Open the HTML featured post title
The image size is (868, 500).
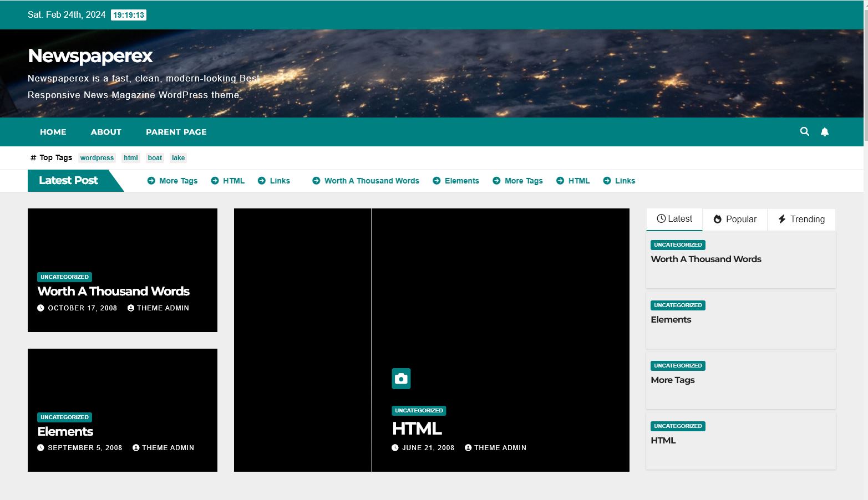pyautogui.click(x=417, y=428)
